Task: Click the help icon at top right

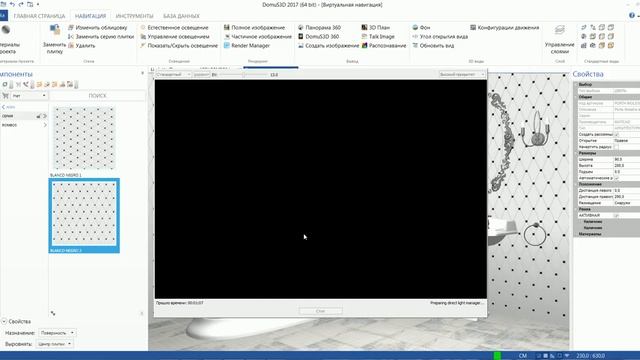Action: click(632, 15)
